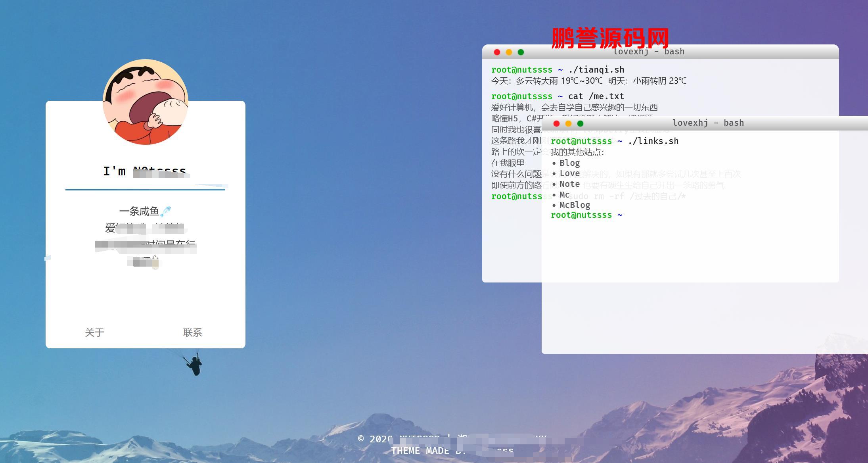The height and width of the screenshot is (463, 868).
Task: Open the Love link in front terminal
Action: (570, 173)
